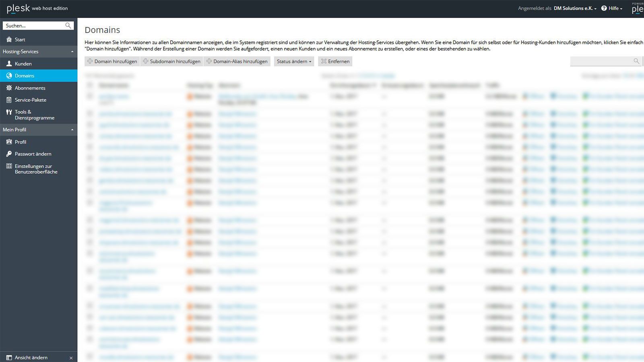Click the Profil icon under Mein Profil

9,142
